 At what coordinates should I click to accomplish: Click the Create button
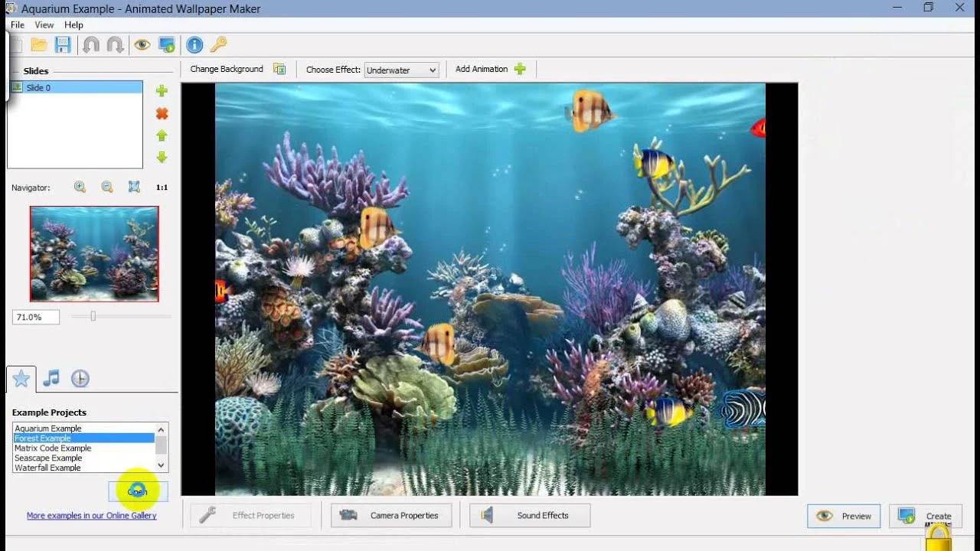[x=926, y=516]
